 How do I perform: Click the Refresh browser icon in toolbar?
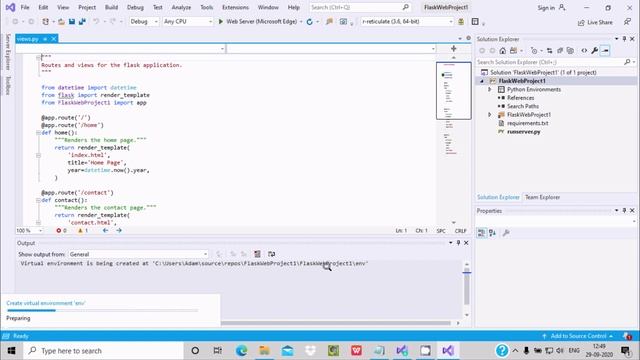[x=310, y=22]
